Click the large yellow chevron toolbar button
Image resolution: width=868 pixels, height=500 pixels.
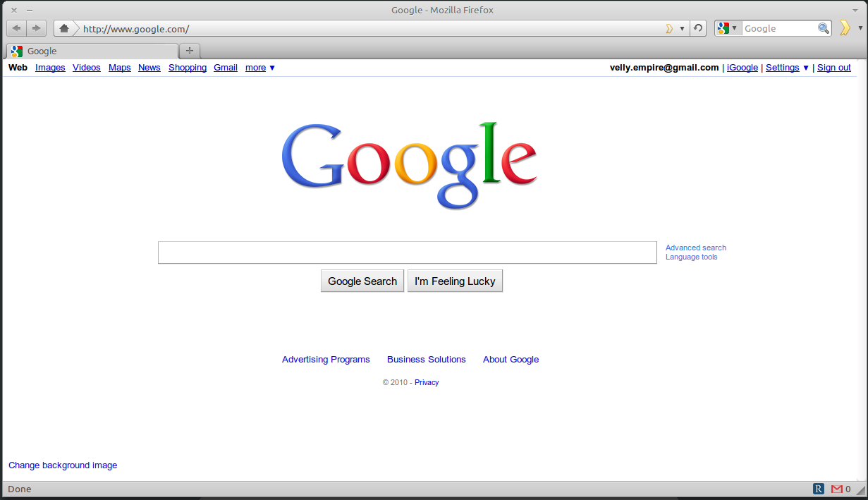(845, 28)
